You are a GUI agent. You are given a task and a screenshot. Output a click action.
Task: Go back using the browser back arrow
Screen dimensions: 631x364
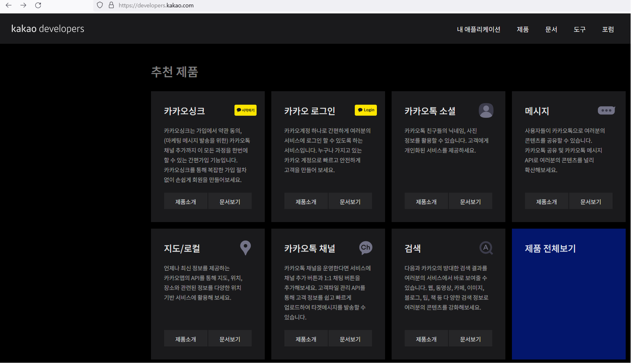[x=9, y=5]
